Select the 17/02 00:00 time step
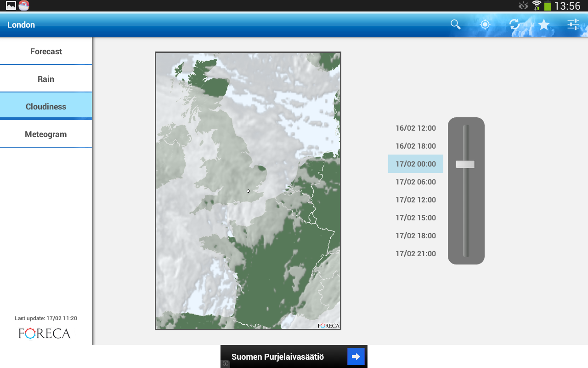The width and height of the screenshot is (588, 368). click(416, 164)
